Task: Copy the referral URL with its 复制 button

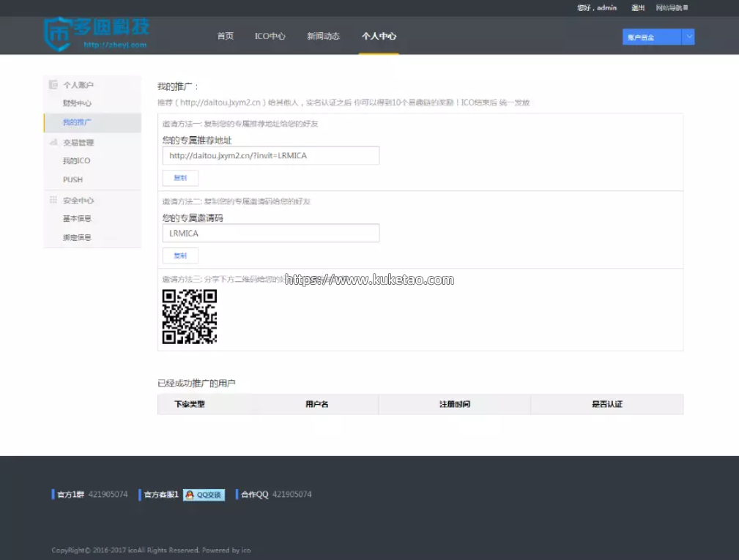Action: (180, 178)
